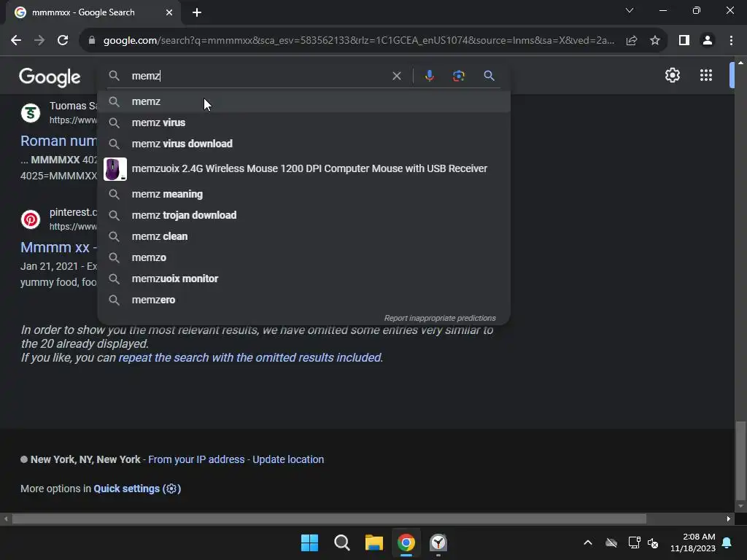Clear the search box text

[396, 76]
